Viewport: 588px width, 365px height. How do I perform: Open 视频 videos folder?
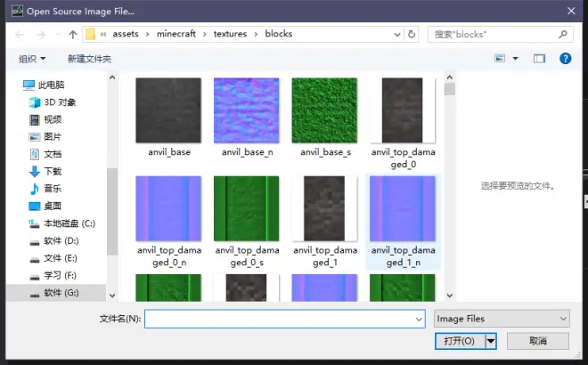click(x=45, y=119)
